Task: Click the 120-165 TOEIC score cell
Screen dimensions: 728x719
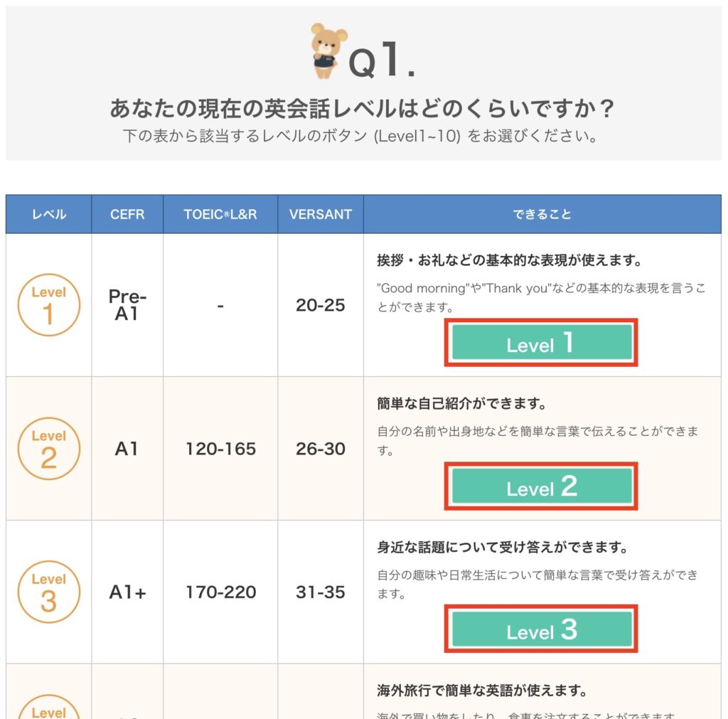Action: [x=220, y=449]
